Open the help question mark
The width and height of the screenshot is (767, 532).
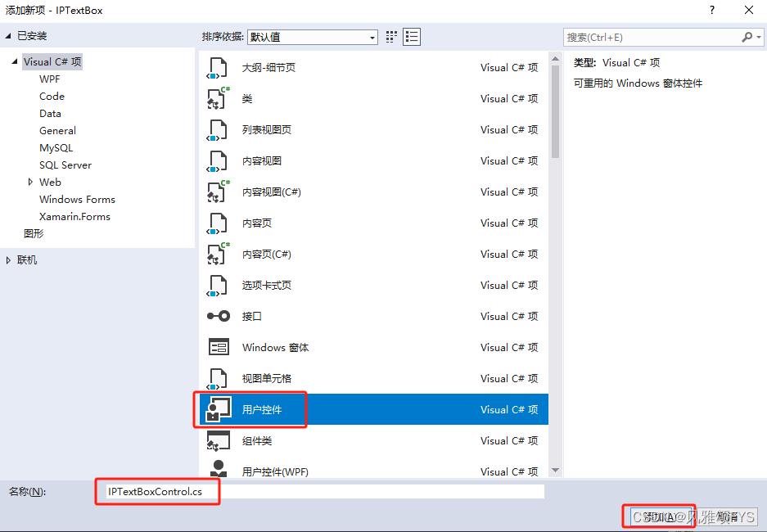click(x=712, y=11)
